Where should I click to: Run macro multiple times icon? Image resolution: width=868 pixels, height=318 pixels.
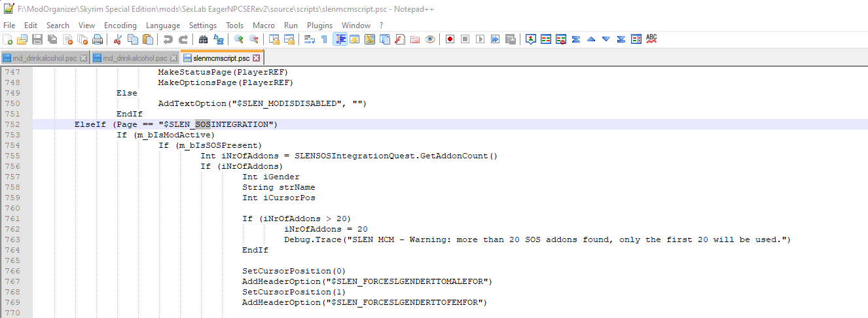click(x=496, y=39)
